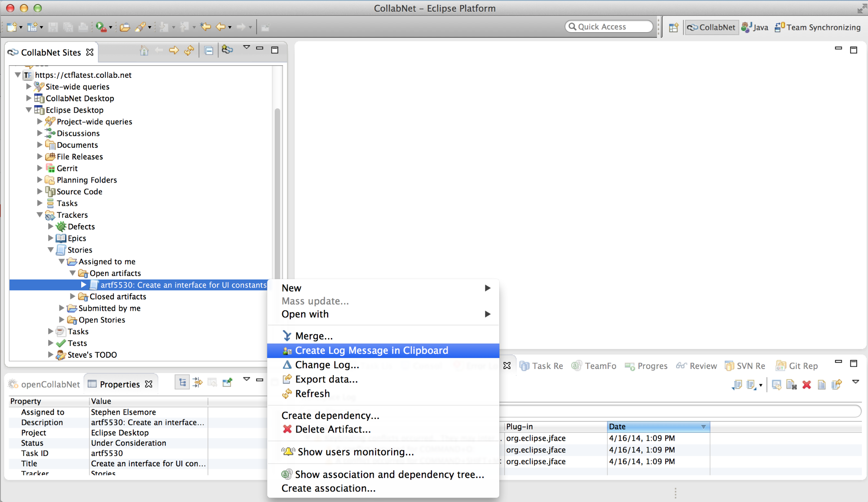This screenshot has height=502, width=868.
Task: Expand the Defects node
Action: tap(50, 226)
